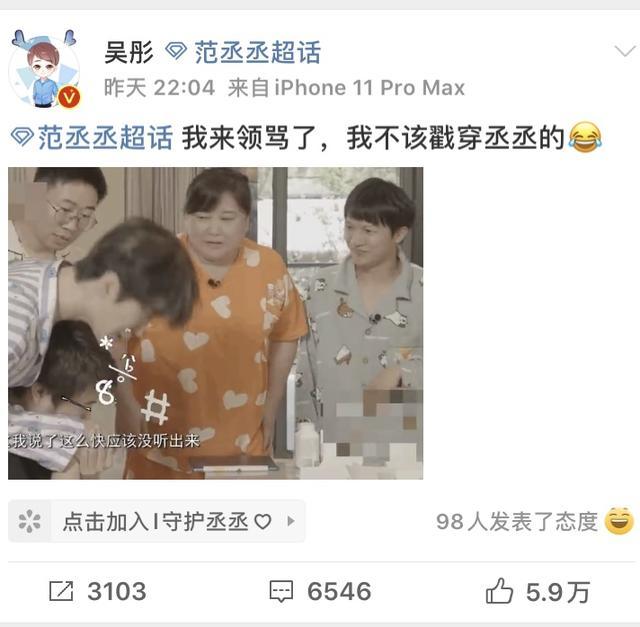The width and height of the screenshot is (640, 627).
Task: Open the repost count 3103
Action: tap(117, 591)
